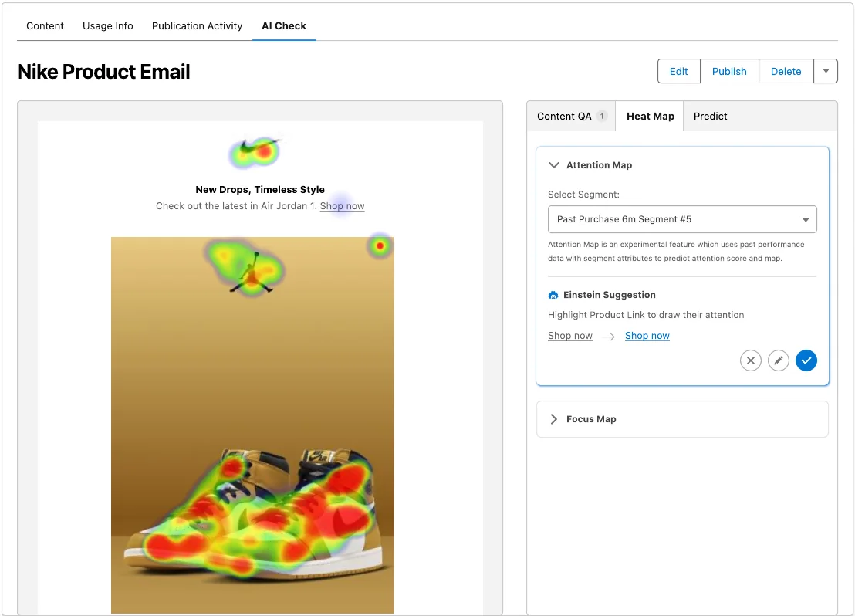Screen dimensions: 855x616
Task: Click the Einstein Suggestion heading
Action: point(609,295)
